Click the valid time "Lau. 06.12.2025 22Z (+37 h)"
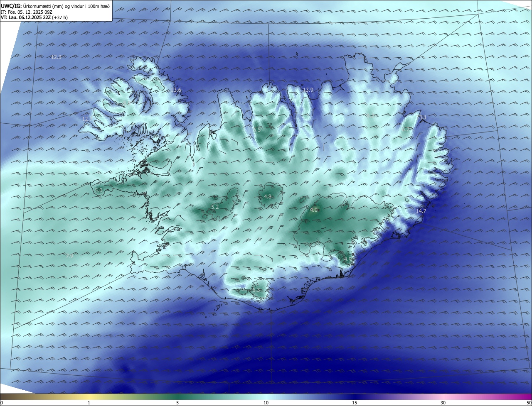 pos(38,17)
